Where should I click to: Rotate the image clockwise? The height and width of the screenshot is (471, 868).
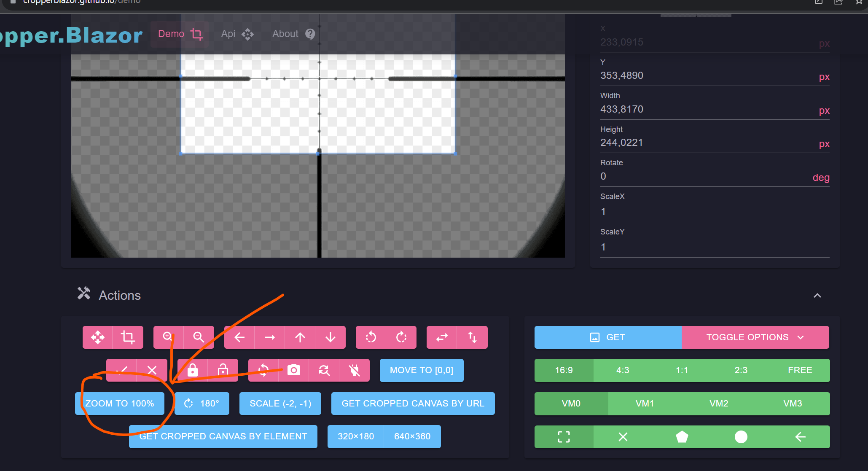coord(401,337)
